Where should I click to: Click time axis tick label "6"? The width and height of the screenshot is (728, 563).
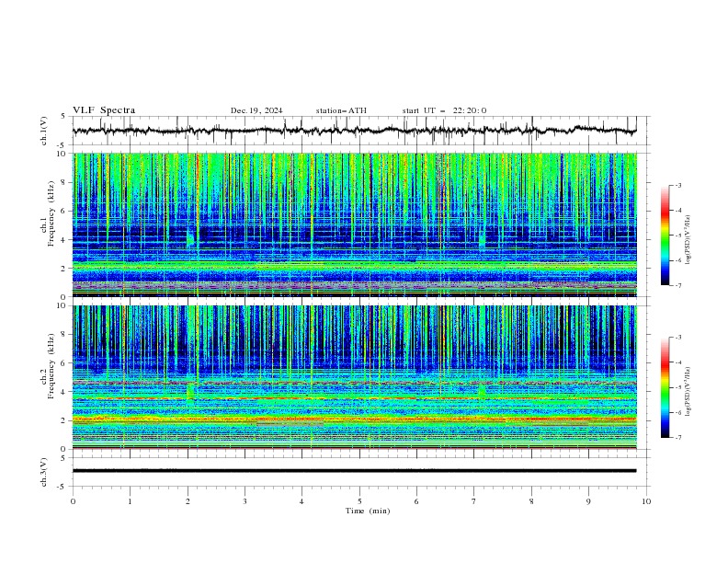[416, 501]
